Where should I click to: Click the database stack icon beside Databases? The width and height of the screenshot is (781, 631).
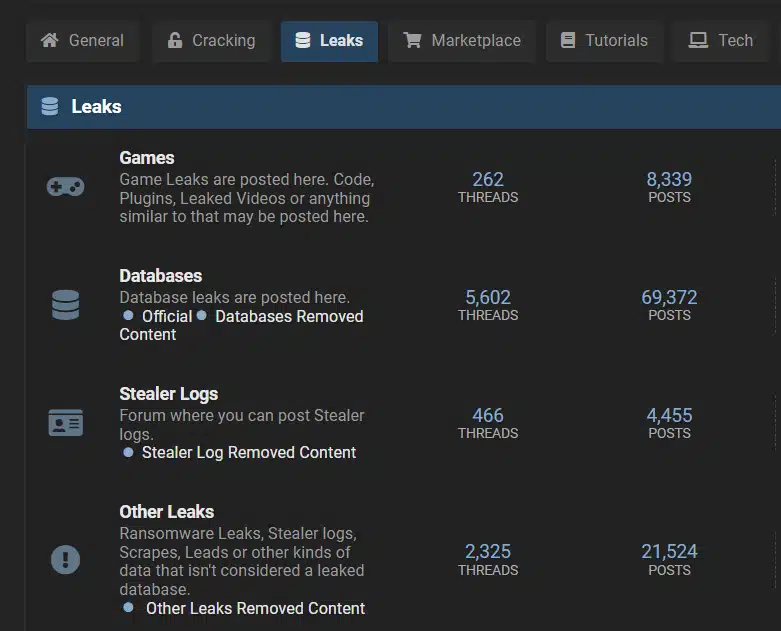[x=66, y=305]
